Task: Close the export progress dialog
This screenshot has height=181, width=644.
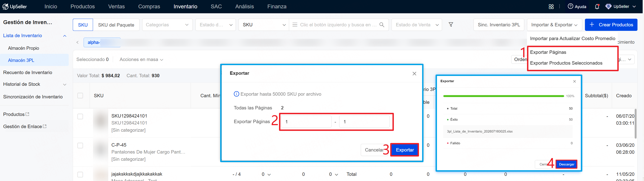Action: click(574, 81)
